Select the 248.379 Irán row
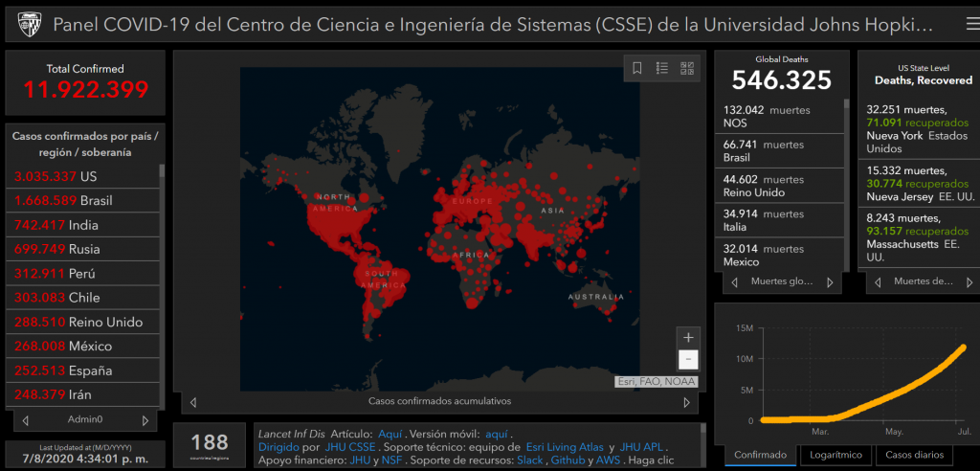This screenshot has height=471, width=980. [82, 394]
